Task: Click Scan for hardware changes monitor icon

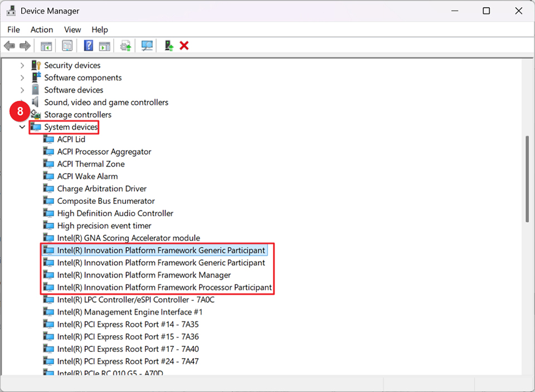Action: tap(147, 46)
